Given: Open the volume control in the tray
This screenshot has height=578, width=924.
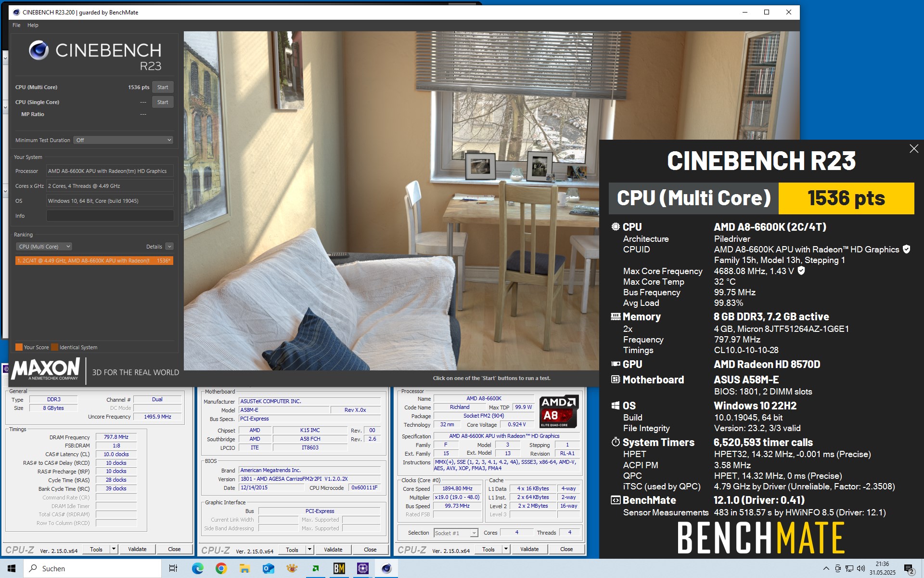Looking at the screenshot, I should 860,568.
